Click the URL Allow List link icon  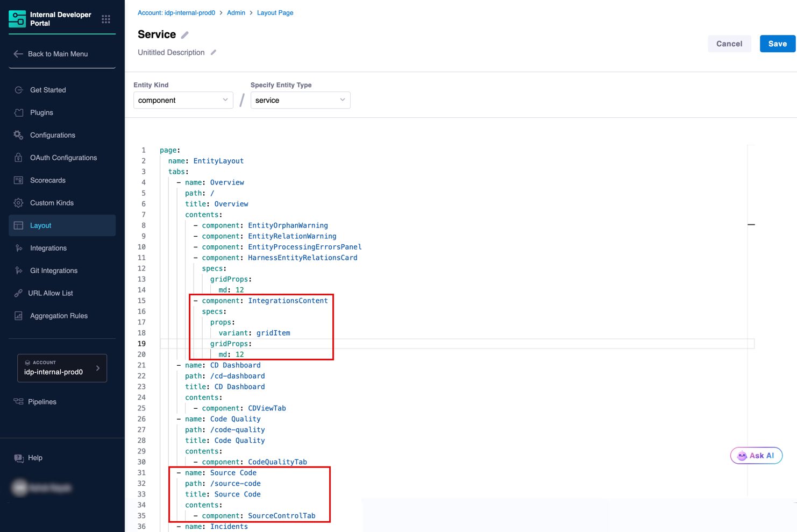click(19, 293)
